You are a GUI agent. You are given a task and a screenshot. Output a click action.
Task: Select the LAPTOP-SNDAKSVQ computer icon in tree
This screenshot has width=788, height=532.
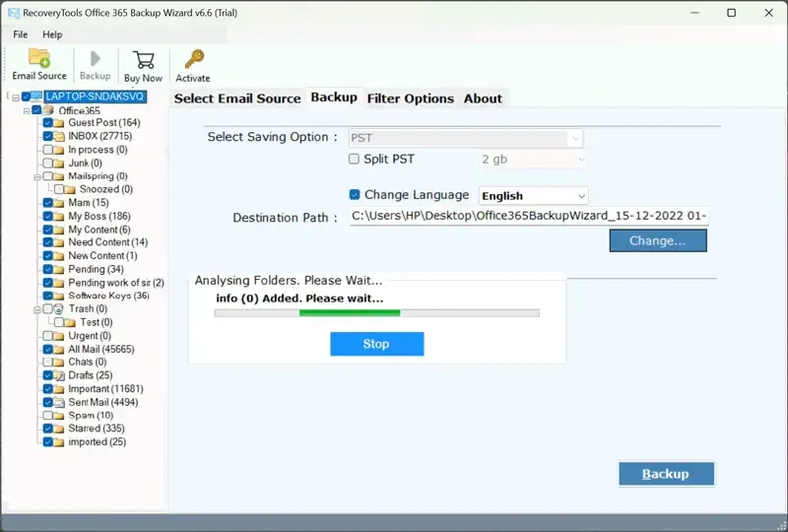[36, 97]
